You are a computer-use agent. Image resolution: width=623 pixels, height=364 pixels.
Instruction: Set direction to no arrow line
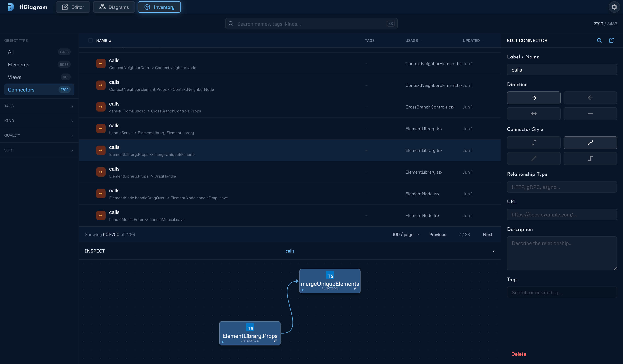[590, 114]
